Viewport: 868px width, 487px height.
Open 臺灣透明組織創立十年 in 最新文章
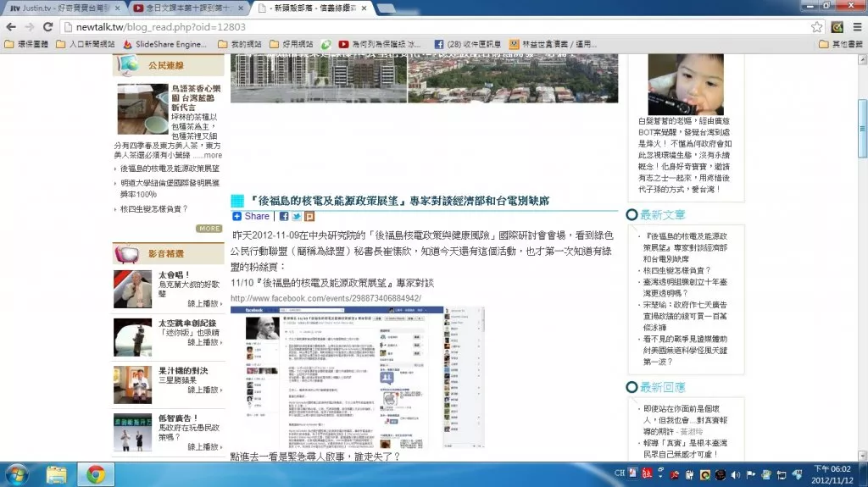685,287
